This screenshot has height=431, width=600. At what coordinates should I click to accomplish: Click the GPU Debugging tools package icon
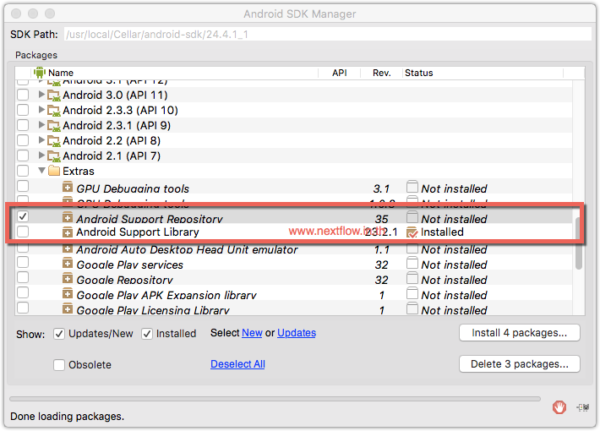68,188
